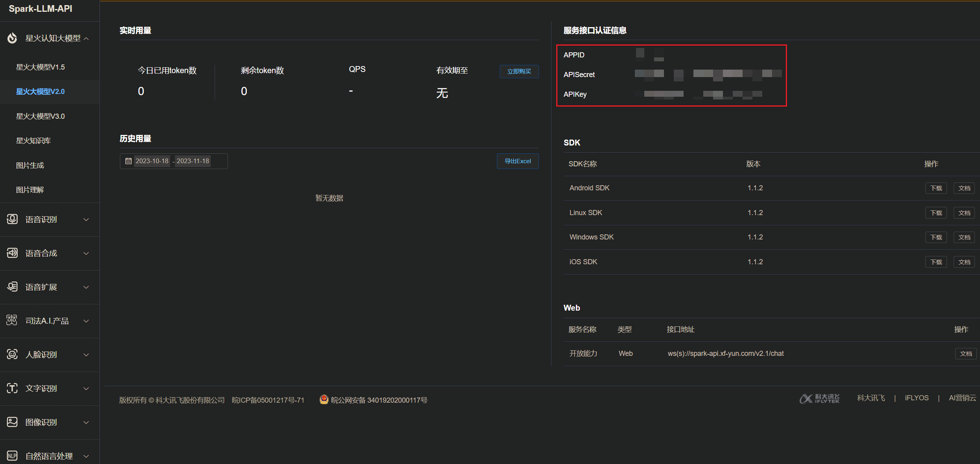This screenshot has width=980, height=464.
Task: Click the text recognition icon
Action: click(x=12, y=388)
